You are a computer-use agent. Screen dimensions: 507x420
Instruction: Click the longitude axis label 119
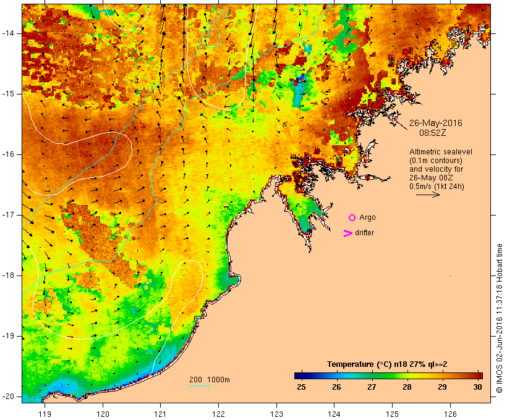tap(45, 414)
